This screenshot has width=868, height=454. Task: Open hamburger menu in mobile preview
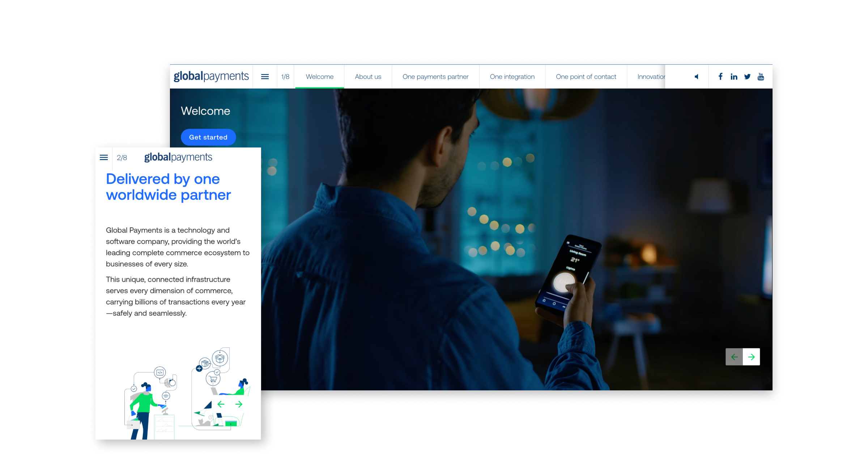pos(104,158)
